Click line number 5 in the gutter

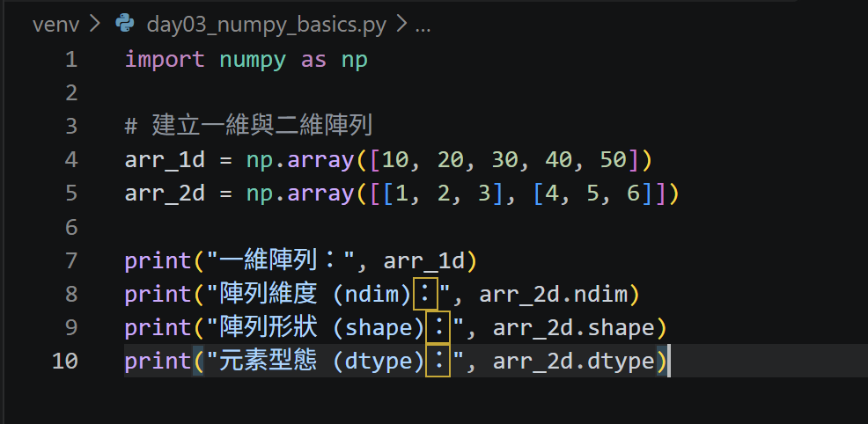click(70, 194)
